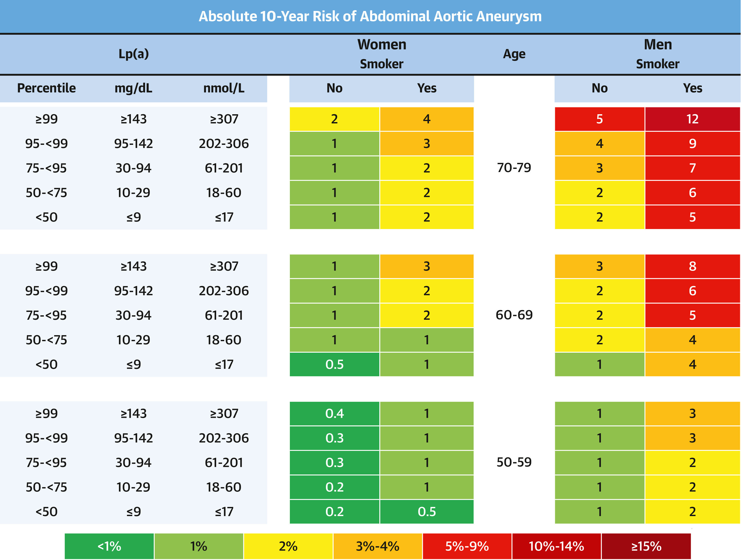This screenshot has width=741, height=560.
Task: Click the '≥99' percentile label in the 70-79 group
Action: pos(47,119)
